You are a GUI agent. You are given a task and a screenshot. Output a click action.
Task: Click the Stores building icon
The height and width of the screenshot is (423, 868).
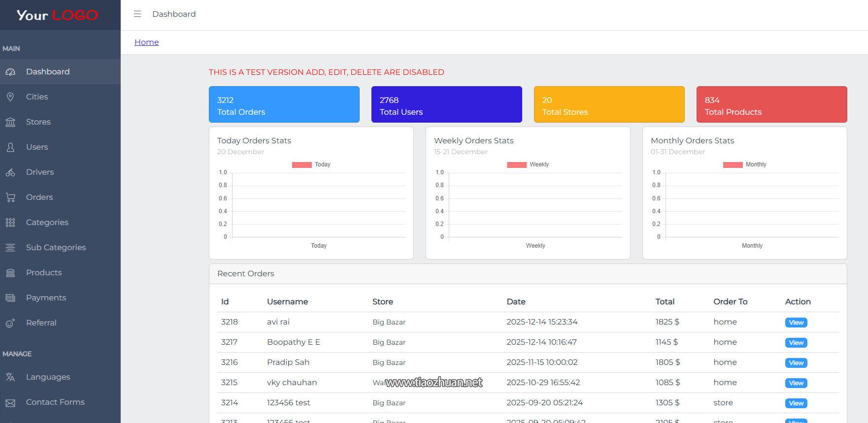[10, 122]
